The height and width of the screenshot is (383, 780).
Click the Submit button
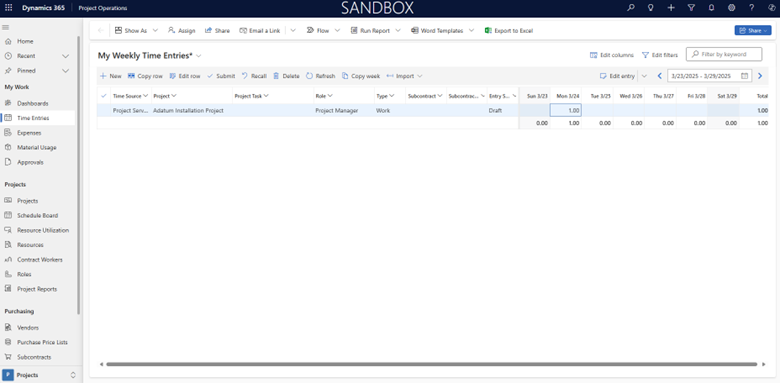click(221, 76)
